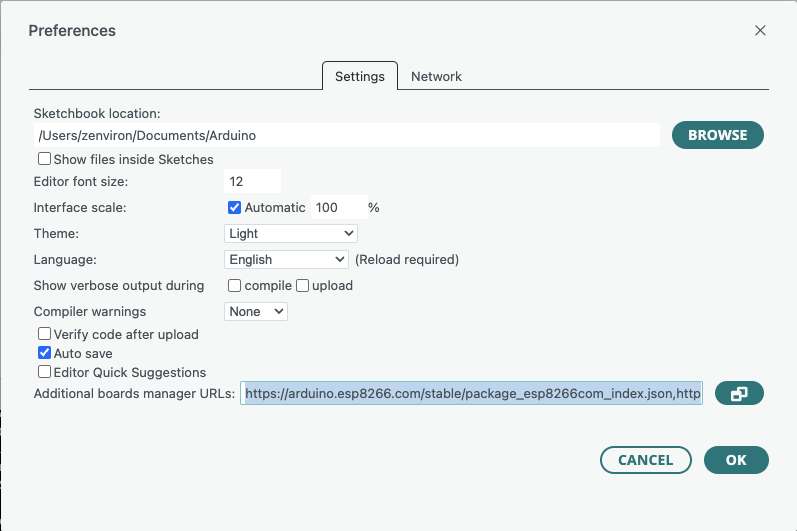797x531 pixels.
Task: Switch to the Network tab
Action: click(x=436, y=76)
